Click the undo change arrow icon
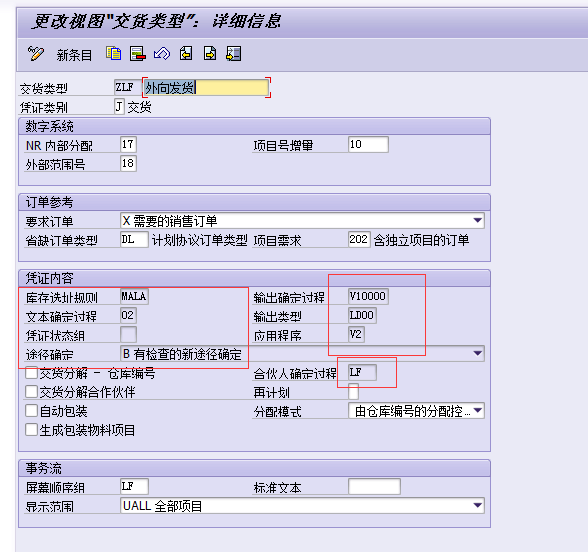This screenshot has width=588, height=552. [x=162, y=54]
